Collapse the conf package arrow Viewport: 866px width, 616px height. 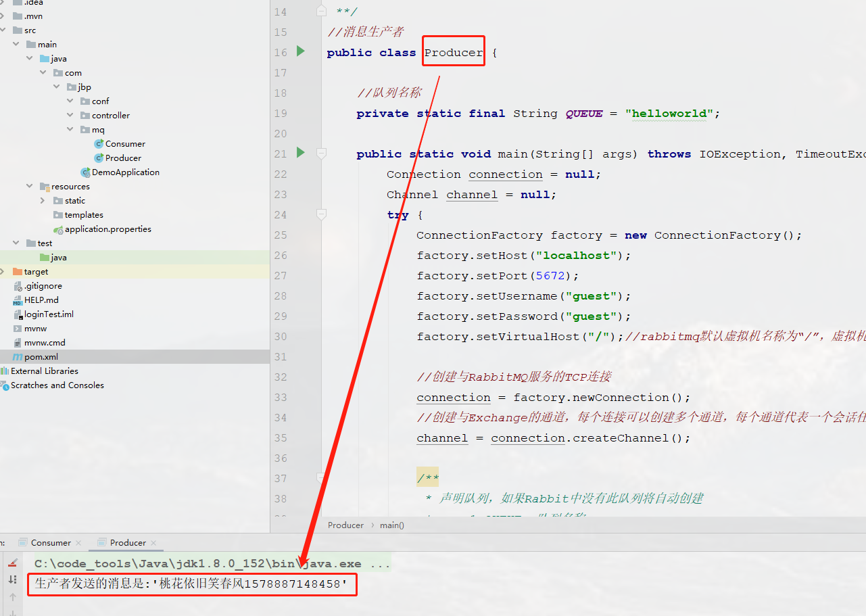coord(70,101)
